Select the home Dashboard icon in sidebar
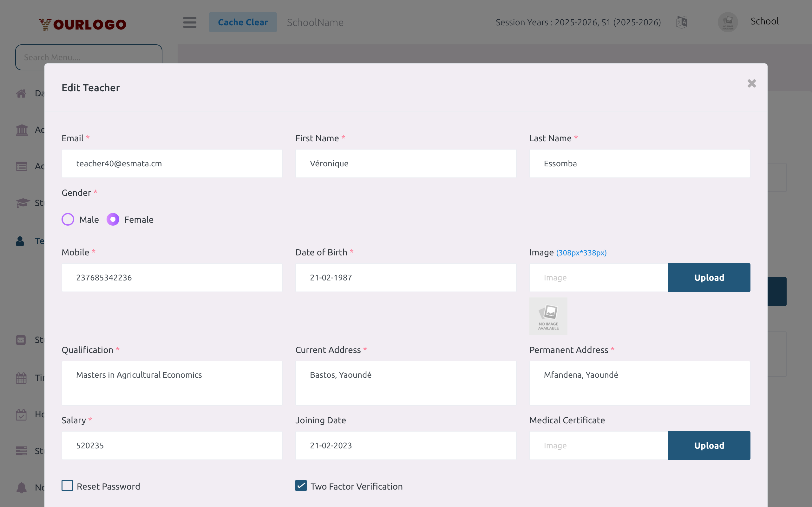812x507 pixels. (21, 93)
